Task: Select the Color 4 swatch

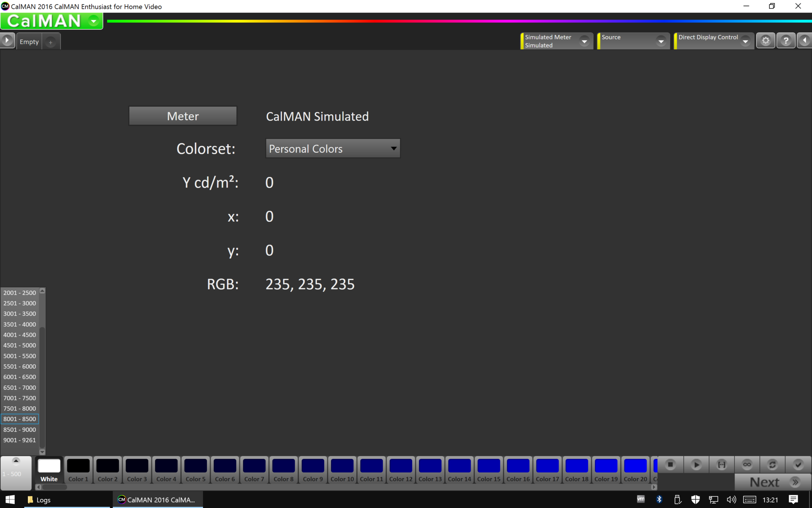Action: pyautogui.click(x=166, y=470)
